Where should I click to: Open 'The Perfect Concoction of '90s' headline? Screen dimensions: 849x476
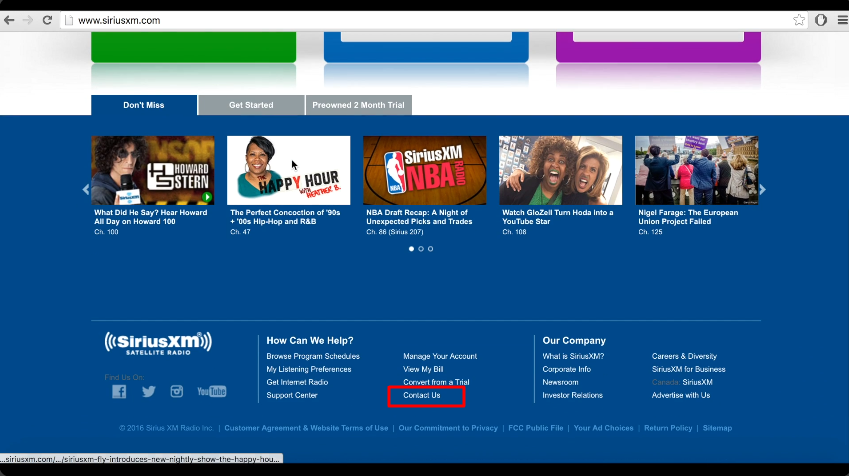tap(285, 217)
